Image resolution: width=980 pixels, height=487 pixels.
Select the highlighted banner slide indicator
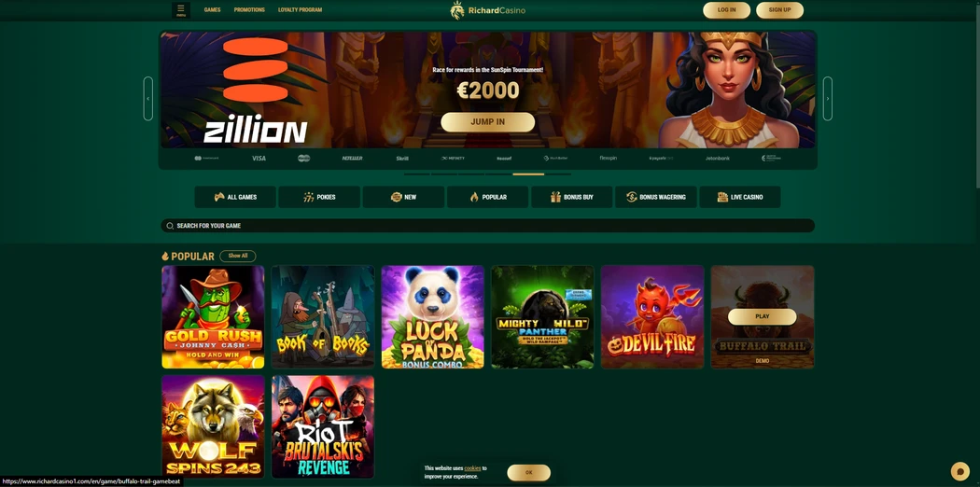[x=528, y=174]
